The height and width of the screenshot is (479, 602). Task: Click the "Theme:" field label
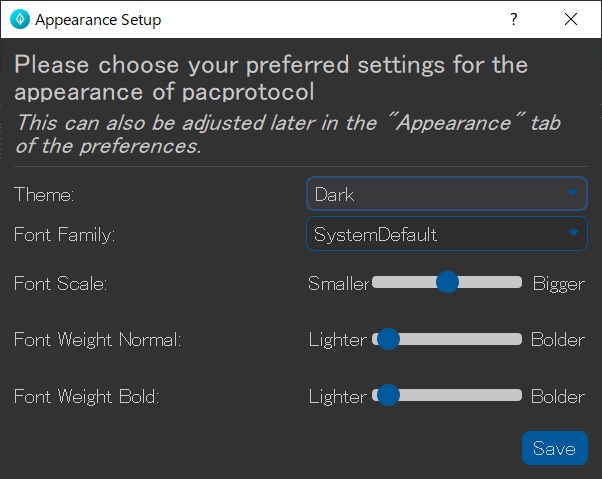click(44, 194)
